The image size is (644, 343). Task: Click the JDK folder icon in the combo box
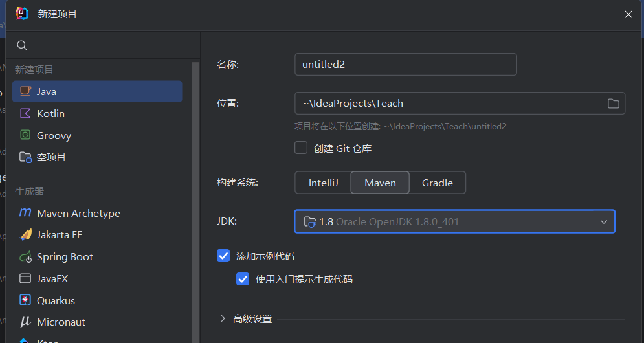tap(309, 222)
